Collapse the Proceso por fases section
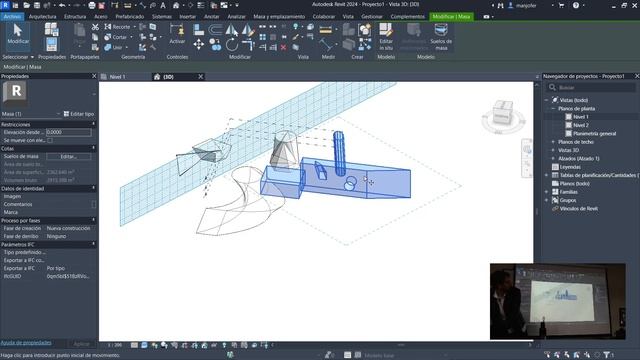 pos(93,220)
